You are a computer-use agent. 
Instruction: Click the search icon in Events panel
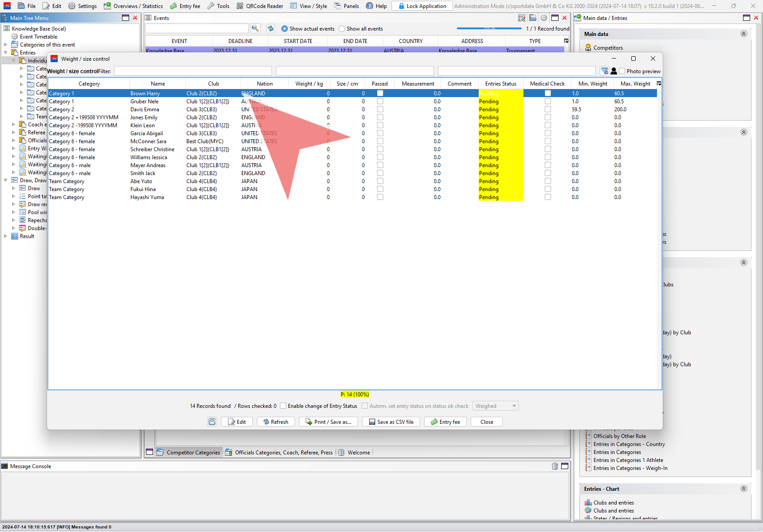click(x=255, y=28)
